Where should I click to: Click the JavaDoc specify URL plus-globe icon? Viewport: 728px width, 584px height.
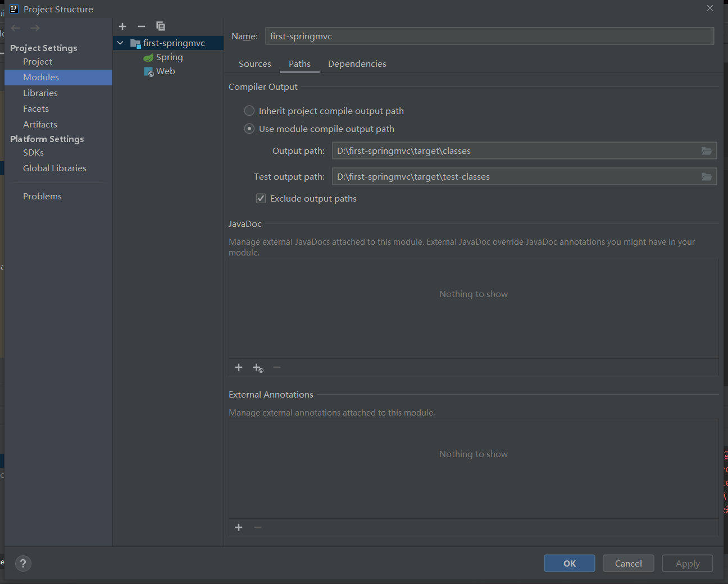[258, 368]
